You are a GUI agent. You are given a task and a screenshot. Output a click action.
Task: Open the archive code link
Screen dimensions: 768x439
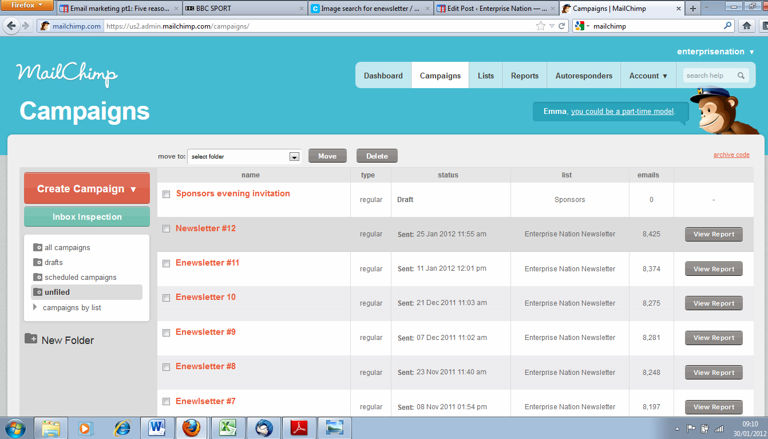(731, 154)
